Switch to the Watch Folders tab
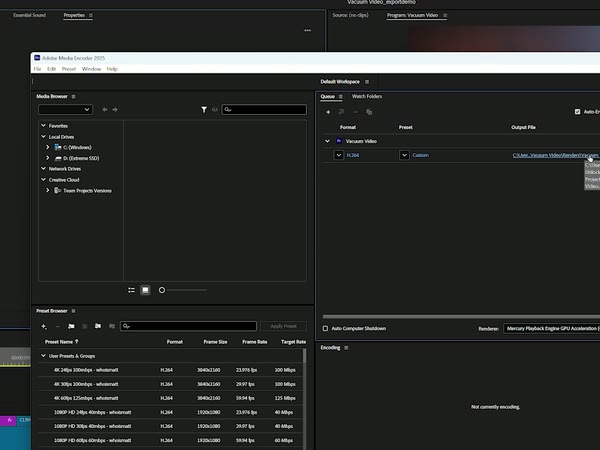 click(x=367, y=96)
